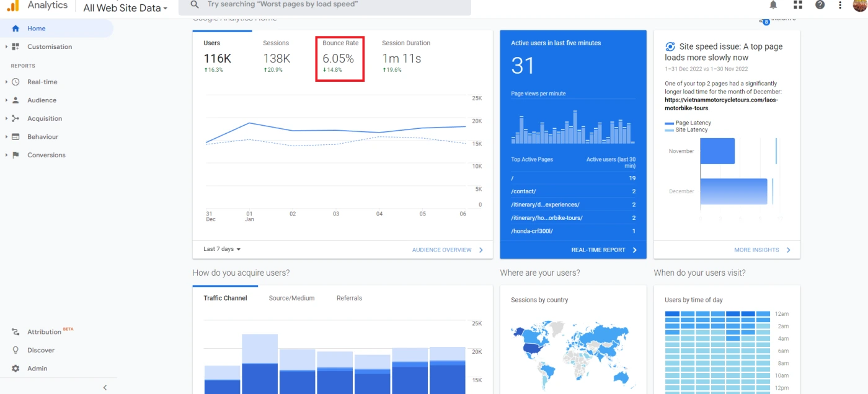This screenshot has width=868, height=394.
Task: Click the Analytics logo icon
Action: click(12, 6)
